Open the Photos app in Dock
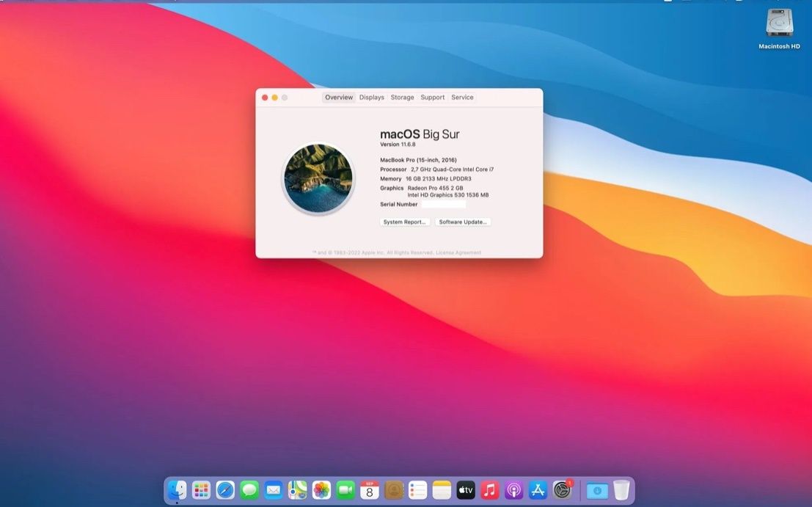The height and width of the screenshot is (507, 812). (321, 489)
